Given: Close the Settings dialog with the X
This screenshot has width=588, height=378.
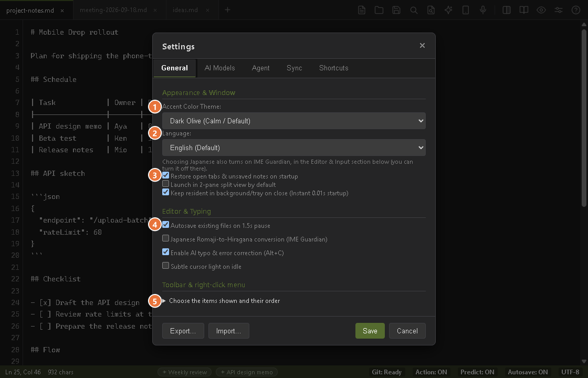Looking at the screenshot, I should (422, 45).
